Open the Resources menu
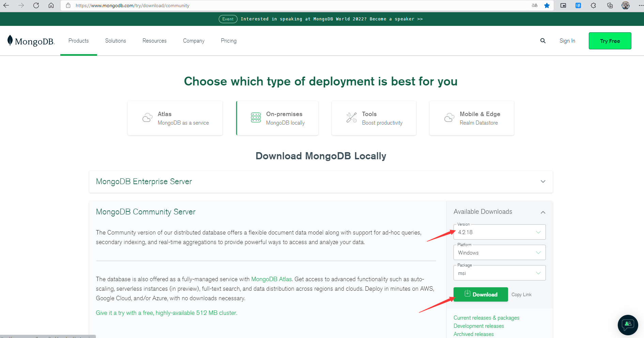 pyautogui.click(x=154, y=41)
